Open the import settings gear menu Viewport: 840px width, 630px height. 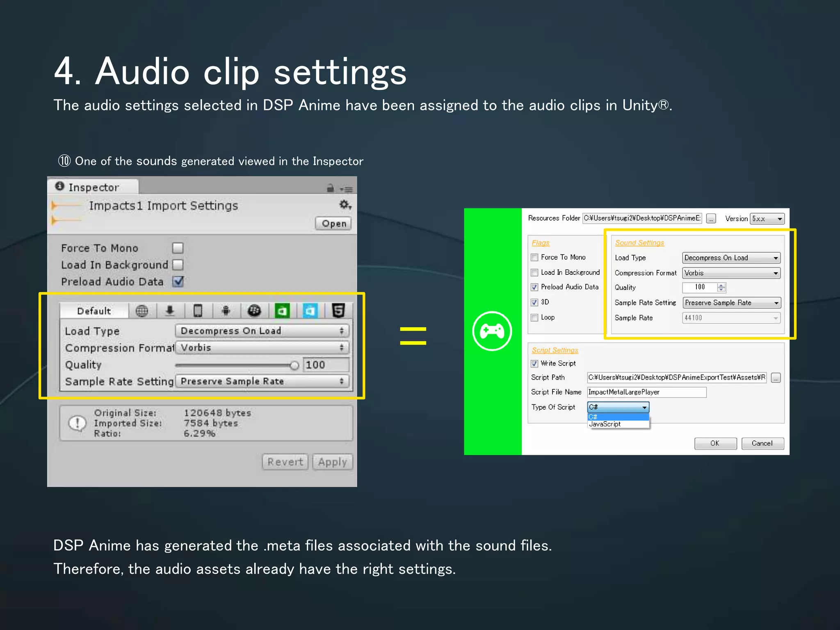tap(345, 204)
